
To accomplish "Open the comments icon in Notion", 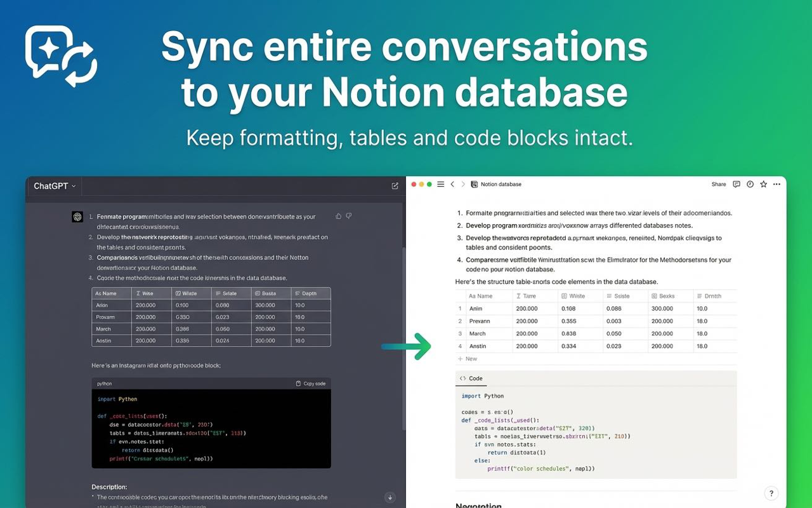I will click(737, 184).
